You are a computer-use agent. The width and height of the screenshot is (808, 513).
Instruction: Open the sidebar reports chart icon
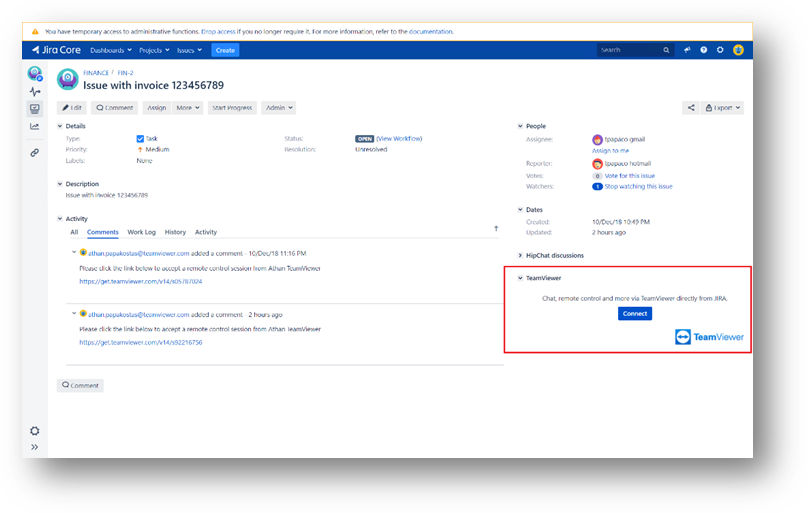point(35,126)
